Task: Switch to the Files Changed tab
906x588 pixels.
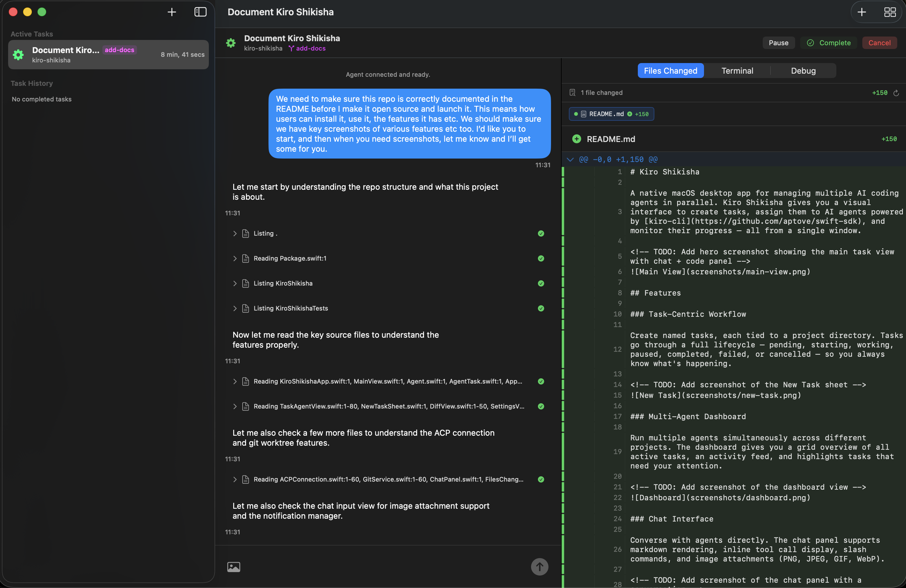Action: (670, 71)
